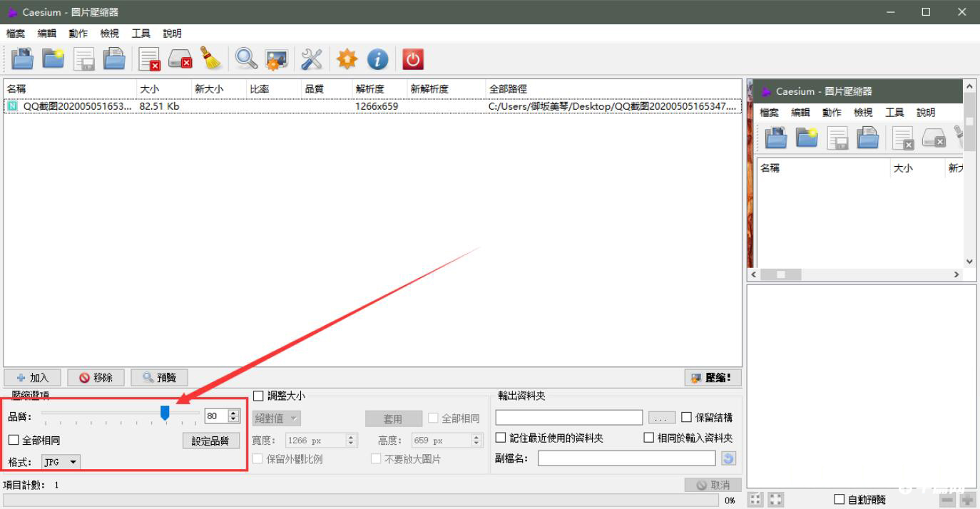
Task: View program info using the blue info icon
Action: (378, 59)
